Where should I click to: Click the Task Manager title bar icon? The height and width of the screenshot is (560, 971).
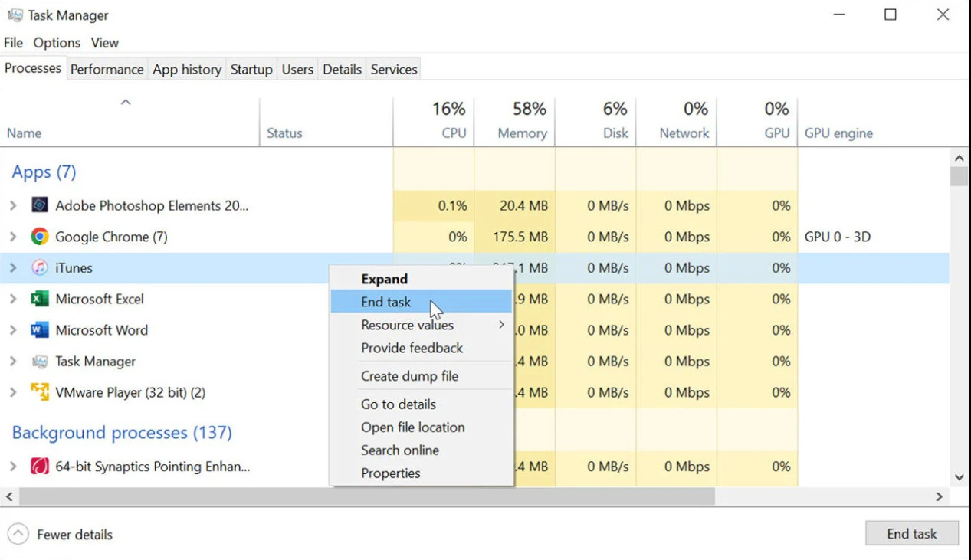15,15
